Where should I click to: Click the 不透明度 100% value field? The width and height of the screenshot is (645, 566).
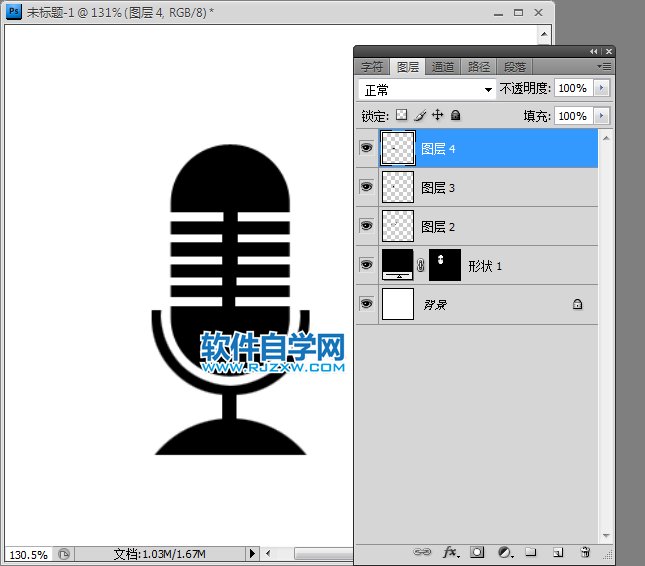pos(573,88)
